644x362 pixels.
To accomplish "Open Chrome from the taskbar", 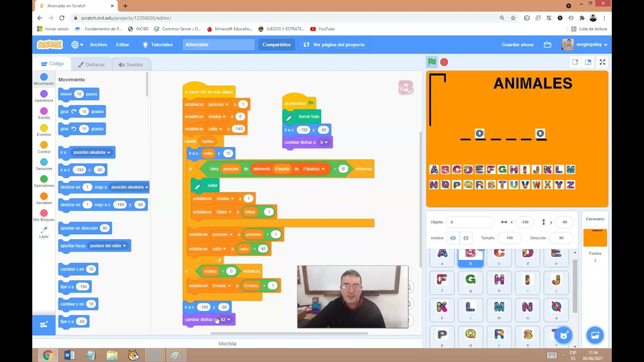I will (48, 355).
